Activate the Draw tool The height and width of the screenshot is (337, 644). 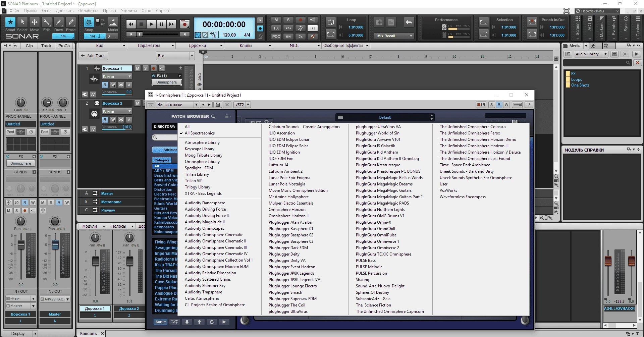pyautogui.click(x=59, y=22)
